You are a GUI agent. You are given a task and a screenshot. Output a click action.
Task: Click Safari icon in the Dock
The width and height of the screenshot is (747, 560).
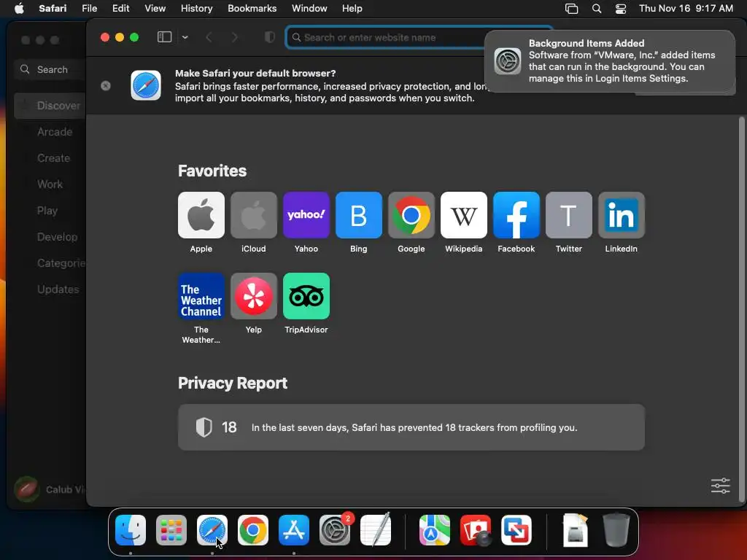[x=212, y=529]
